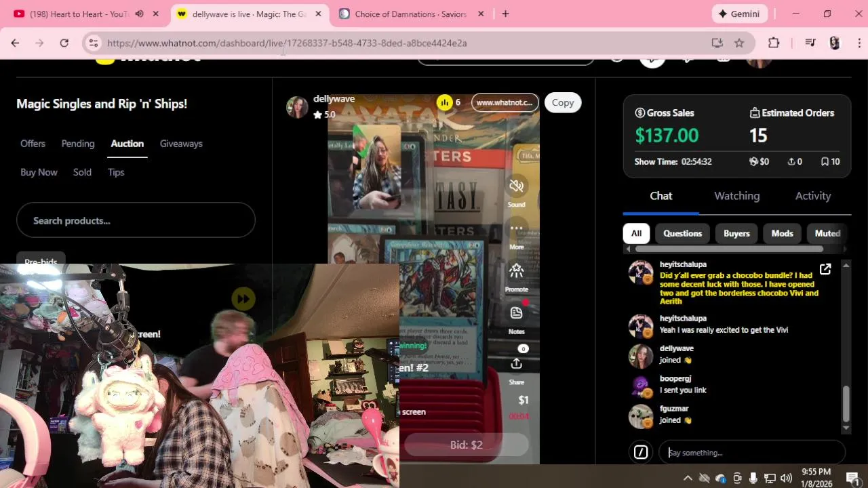Image resolution: width=868 pixels, height=488 pixels.
Task: Open dellywave host avatar
Action: point(297,106)
